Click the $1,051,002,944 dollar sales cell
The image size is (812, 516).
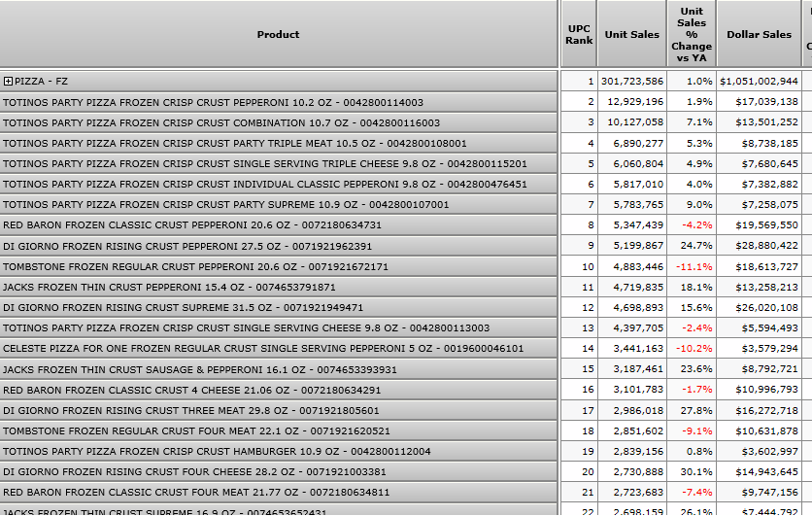759,82
